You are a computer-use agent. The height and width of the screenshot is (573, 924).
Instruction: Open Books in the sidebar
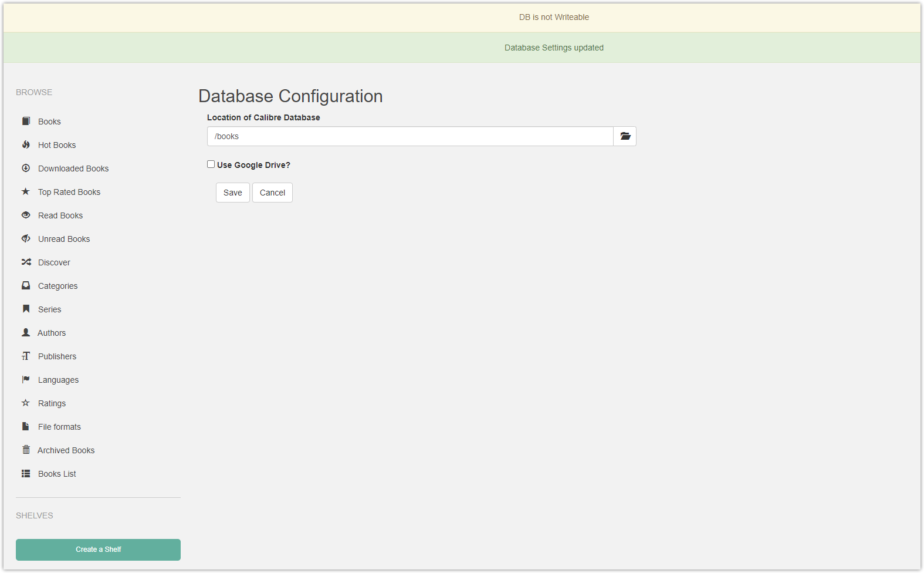pyautogui.click(x=49, y=122)
